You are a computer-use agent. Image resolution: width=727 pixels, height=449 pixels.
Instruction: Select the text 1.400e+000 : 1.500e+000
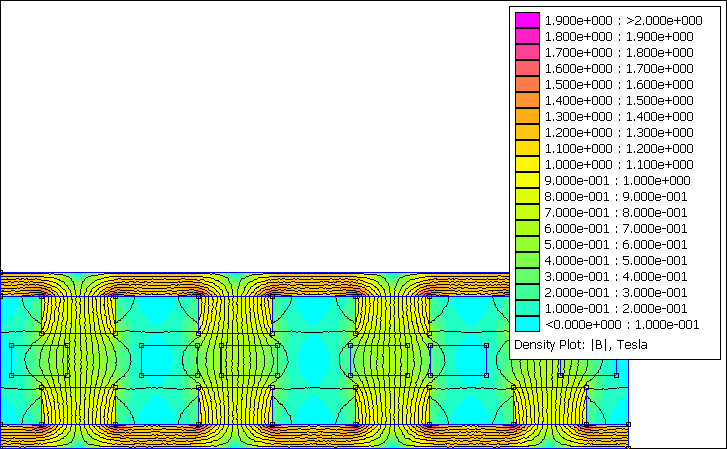(619, 101)
